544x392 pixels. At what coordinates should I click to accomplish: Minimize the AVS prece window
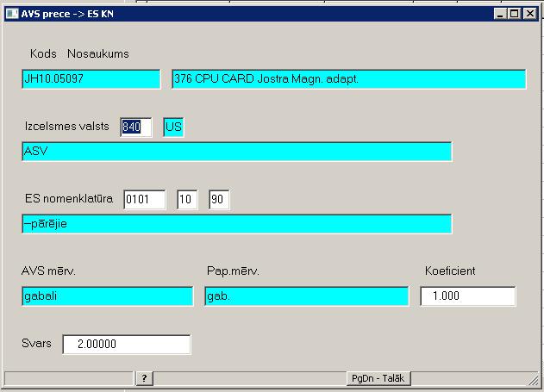tap(500, 14)
